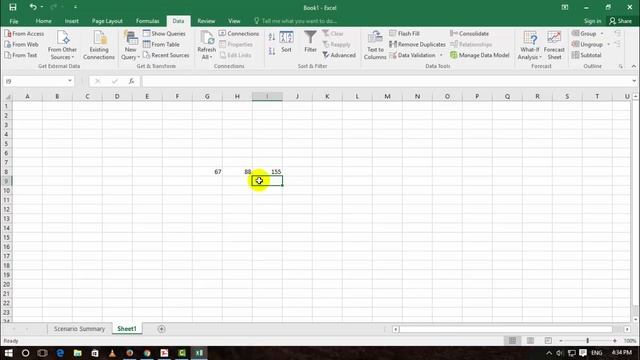Click Remove Duplicates
The image size is (640, 360).
[x=417, y=44]
